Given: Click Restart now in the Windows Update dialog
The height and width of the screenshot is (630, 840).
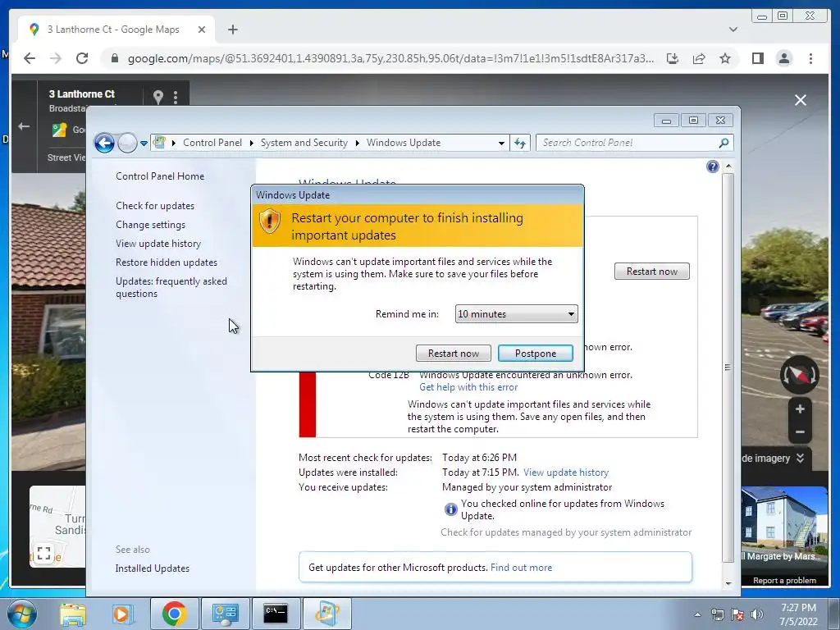Looking at the screenshot, I should click(453, 353).
